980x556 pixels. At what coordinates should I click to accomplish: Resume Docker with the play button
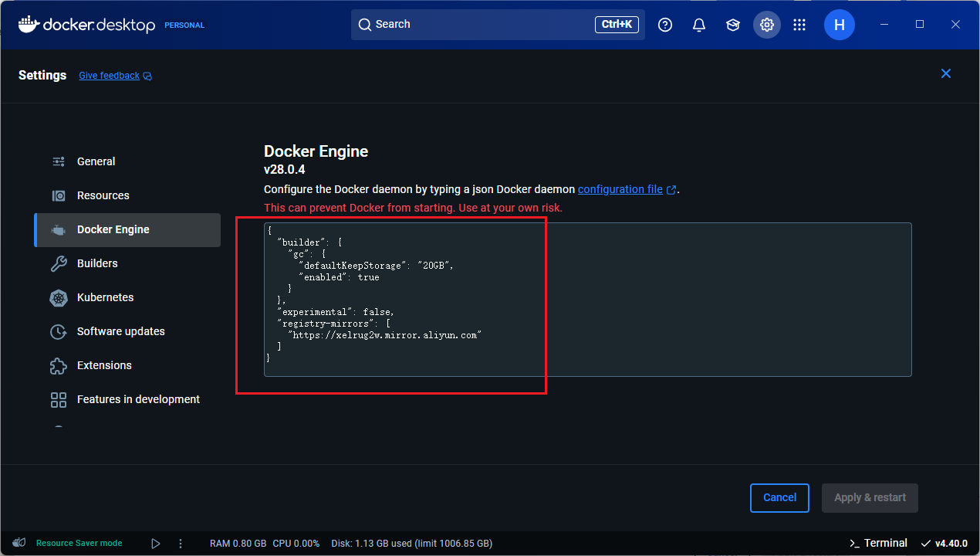(155, 543)
